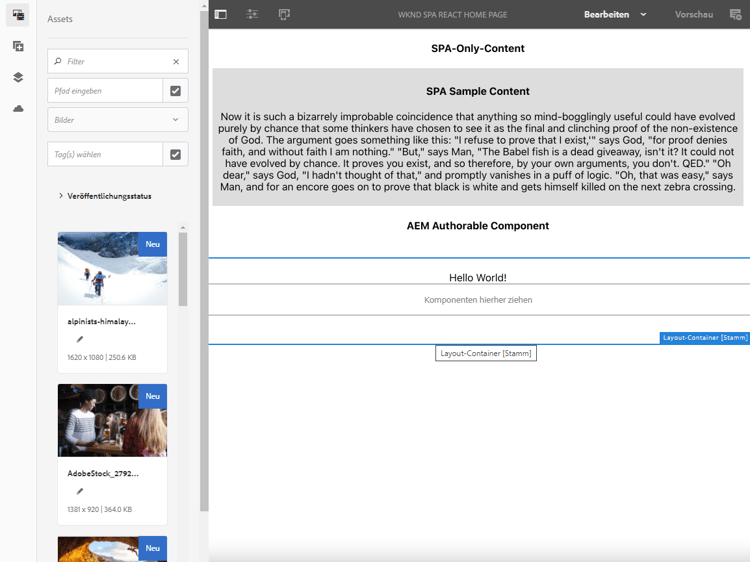Click the side panel vertical scrollbar
The height and width of the screenshot is (562, 750).
point(204,261)
